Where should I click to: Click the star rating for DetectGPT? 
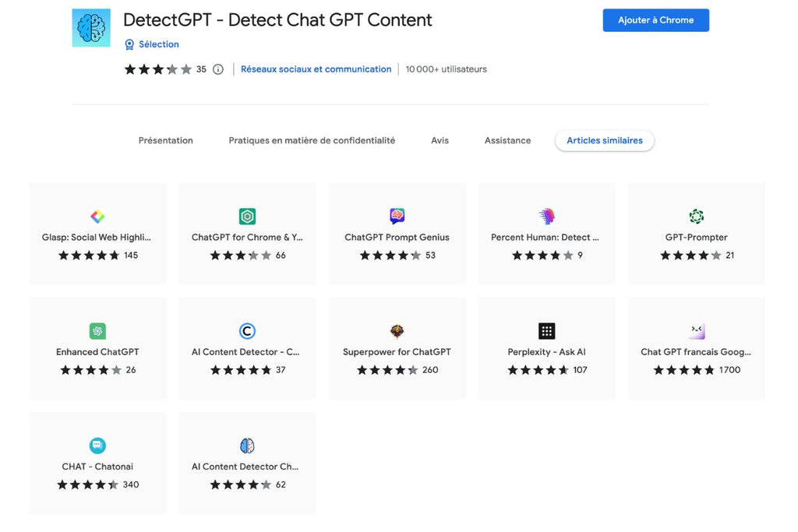[x=157, y=69]
